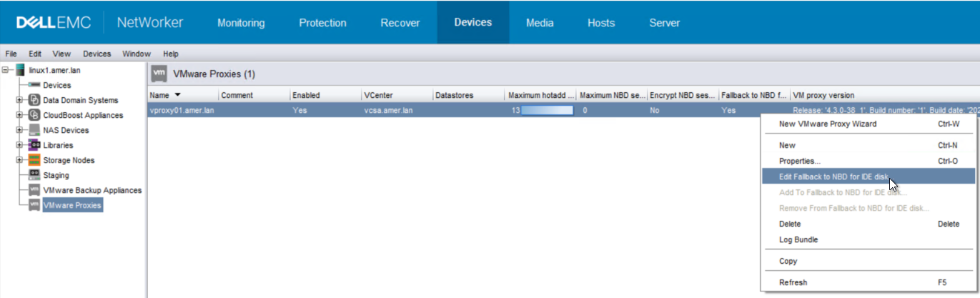
Task: Choose Edit Fallback to NBD for IDE disk
Action: pos(868,177)
